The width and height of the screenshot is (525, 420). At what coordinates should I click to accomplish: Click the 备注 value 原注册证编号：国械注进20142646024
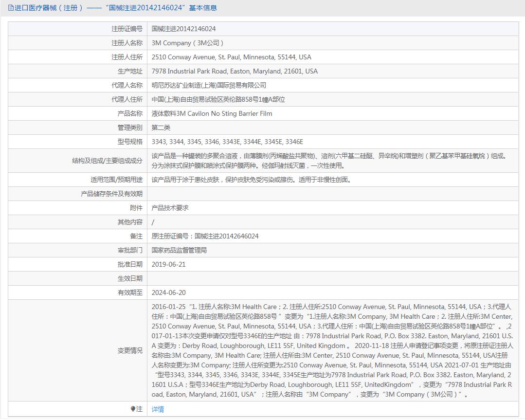205,236
